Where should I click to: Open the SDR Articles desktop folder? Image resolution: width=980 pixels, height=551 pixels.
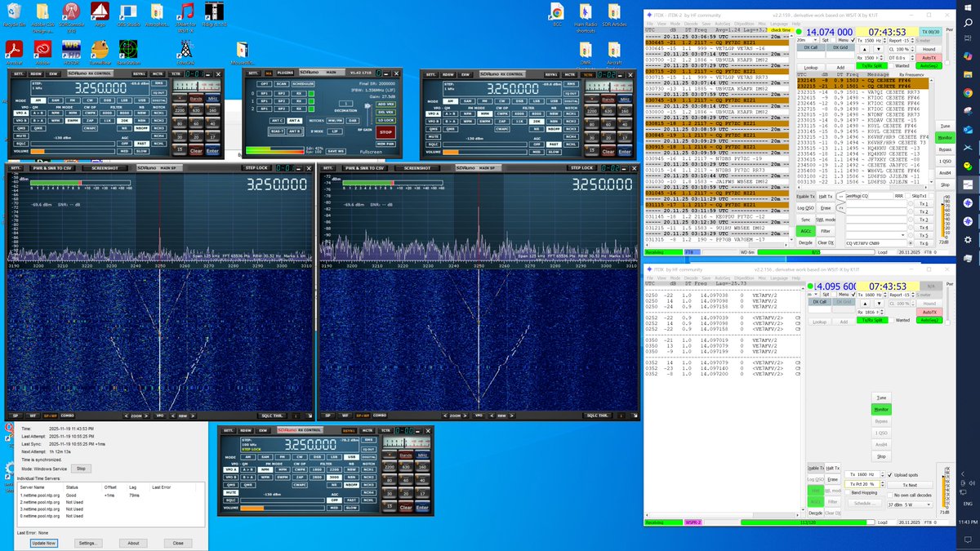pos(615,14)
